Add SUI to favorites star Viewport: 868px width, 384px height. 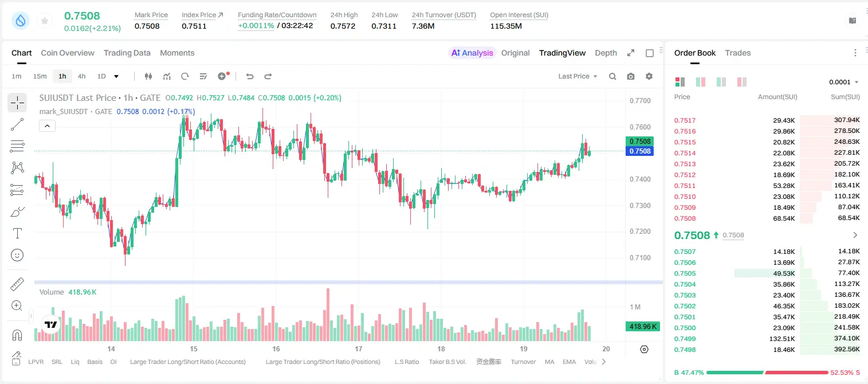coord(45,21)
